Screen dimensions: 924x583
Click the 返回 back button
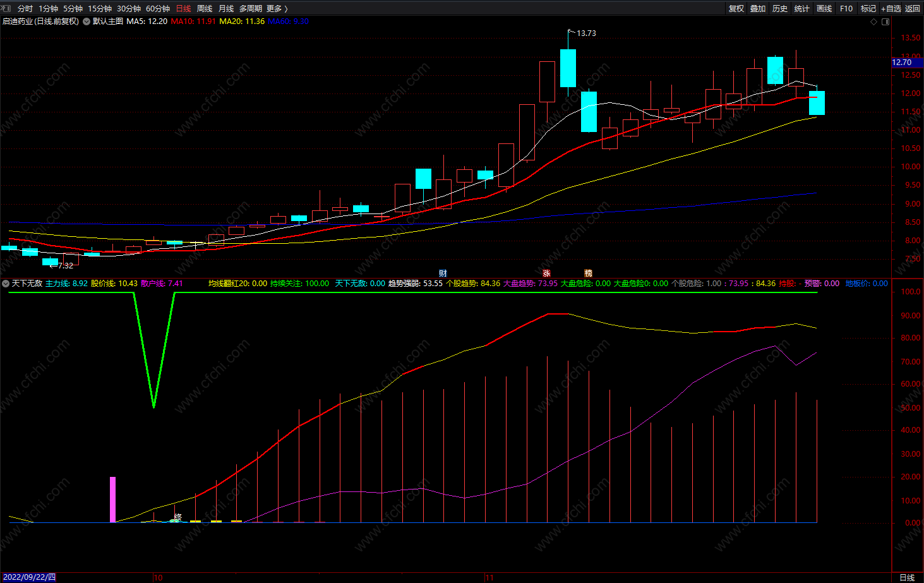(x=913, y=8)
